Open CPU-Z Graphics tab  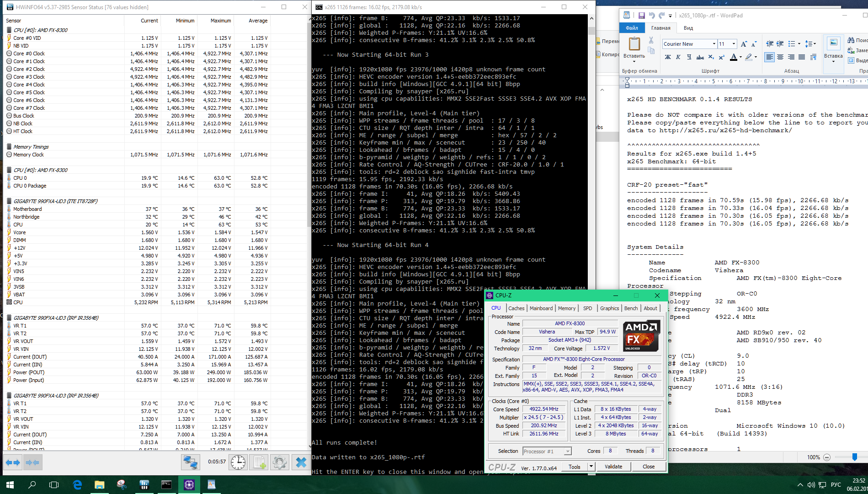[x=609, y=308]
